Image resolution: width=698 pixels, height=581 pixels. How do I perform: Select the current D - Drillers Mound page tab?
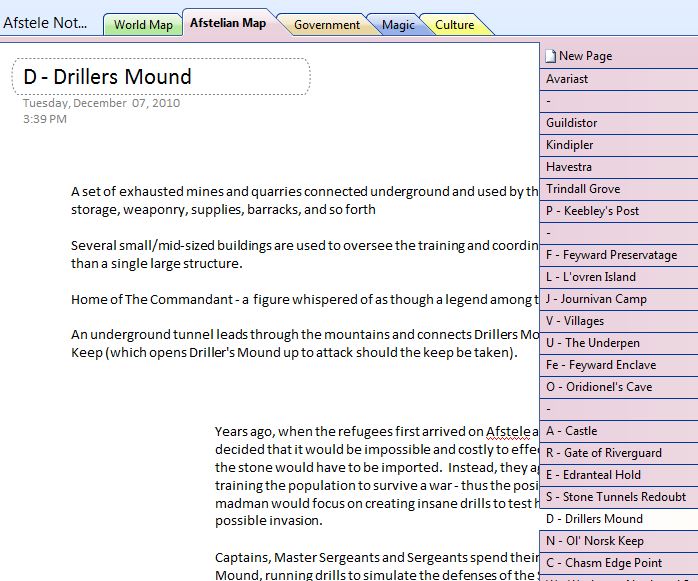click(619, 519)
